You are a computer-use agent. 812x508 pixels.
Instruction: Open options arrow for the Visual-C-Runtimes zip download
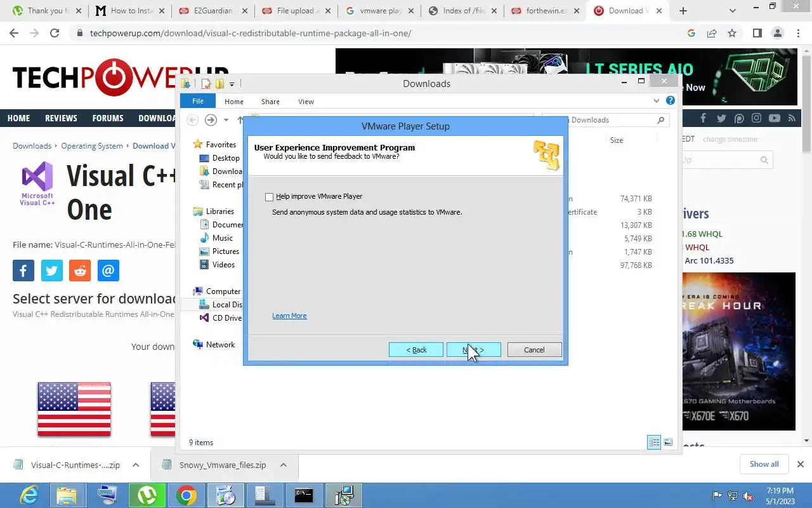tap(136, 465)
